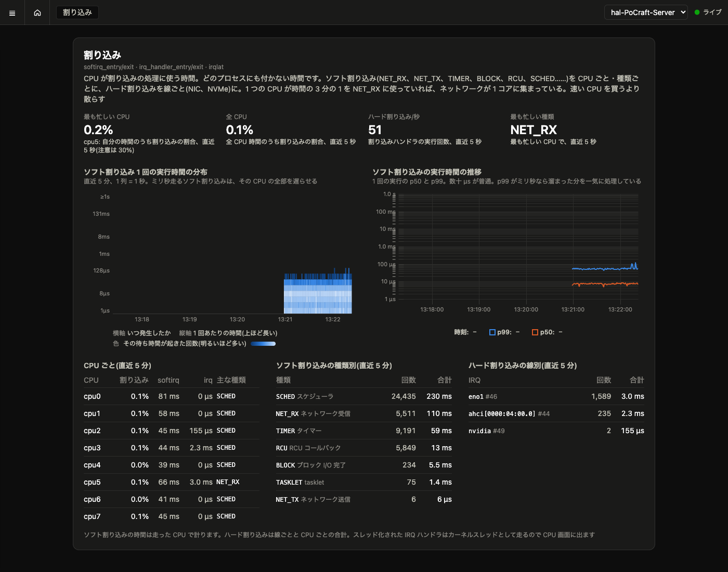Click the 最も忙しい種類 value NET_RX
Viewport: 728px width, 572px height.
534,130
